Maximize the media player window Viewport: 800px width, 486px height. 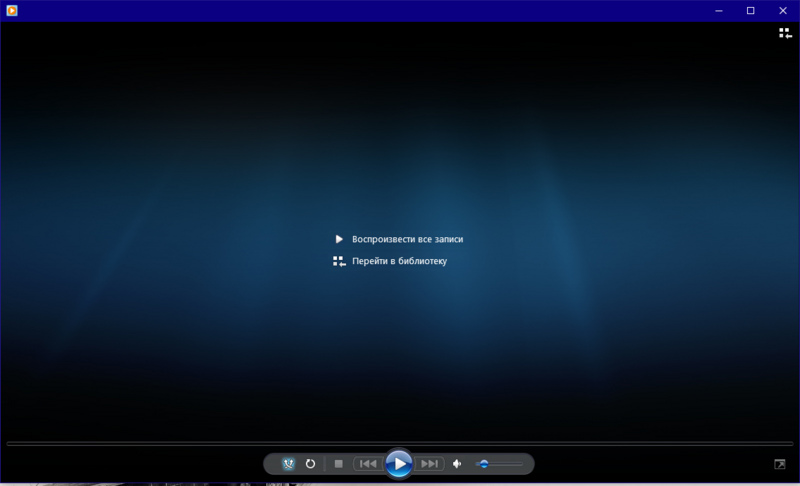pos(751,11)
